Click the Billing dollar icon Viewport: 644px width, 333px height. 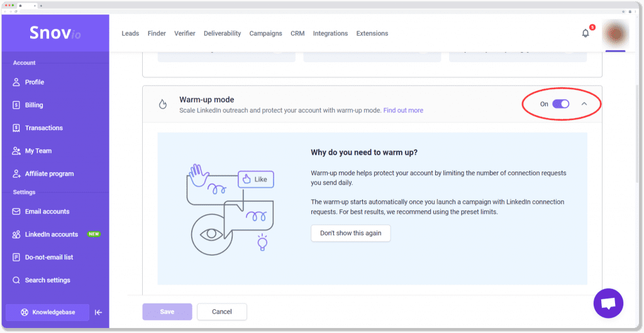point(17,105)
